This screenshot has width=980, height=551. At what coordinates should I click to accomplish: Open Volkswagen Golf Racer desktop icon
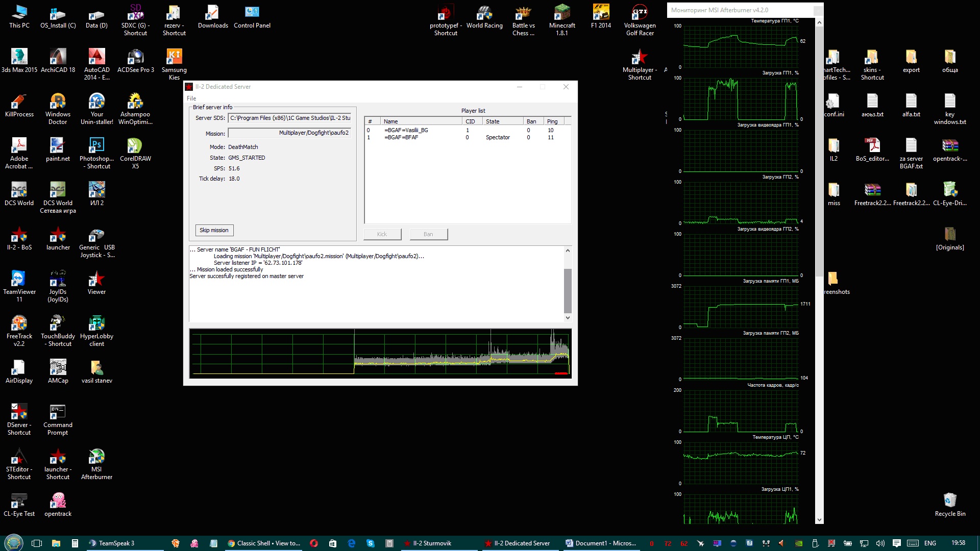(x=640, y=20)
